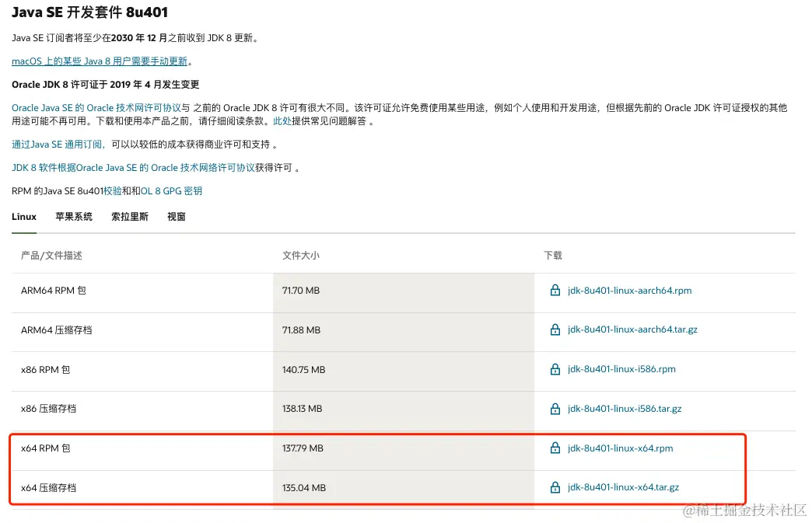Image resolution: width=812 pixels, height=523 pixels.
Task: Open the macOS Java 8 manual update link
Action: (x=100, y=61)
